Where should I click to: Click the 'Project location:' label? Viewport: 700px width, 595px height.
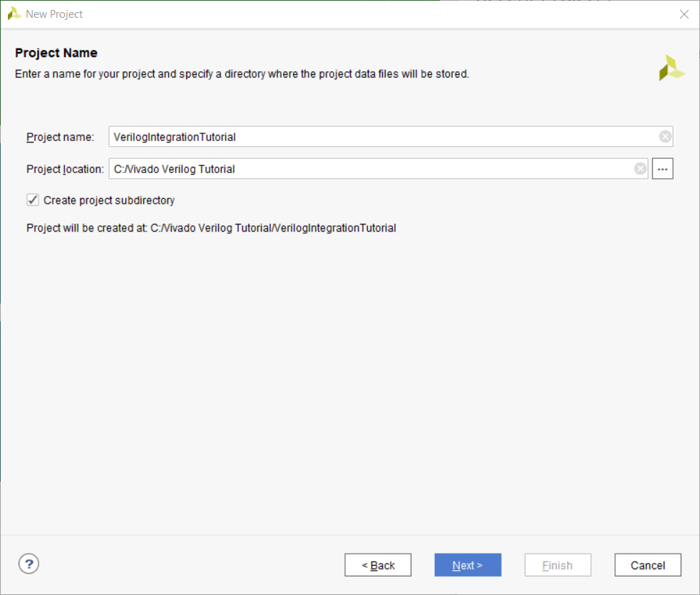point(65,169)
